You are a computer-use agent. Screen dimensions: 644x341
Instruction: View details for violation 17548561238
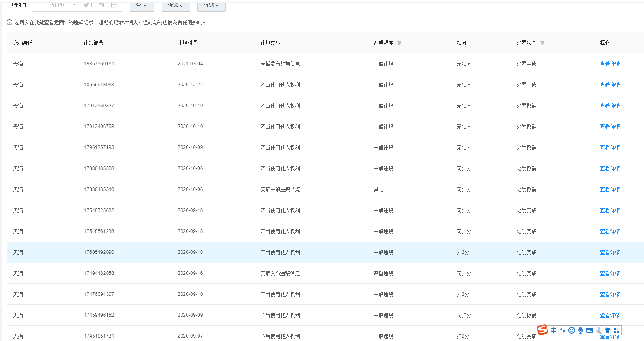click(610, 231)
